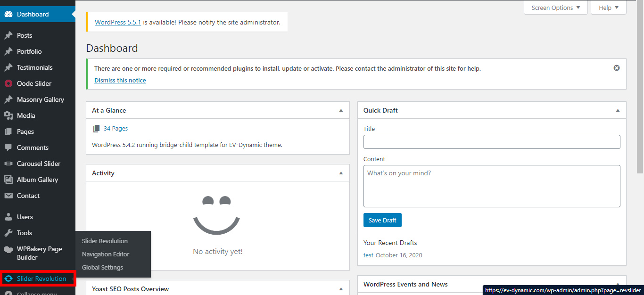
Task: Focus the Quick Draft Title field
Action: [492, 142]
